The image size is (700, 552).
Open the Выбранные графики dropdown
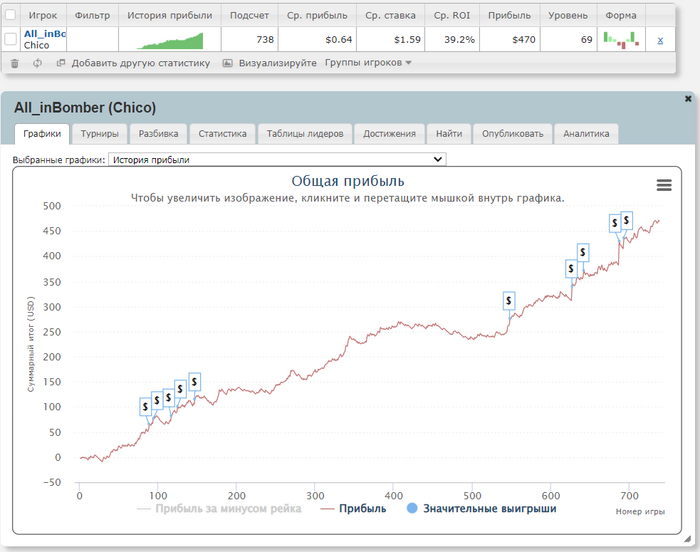(277, 159)
